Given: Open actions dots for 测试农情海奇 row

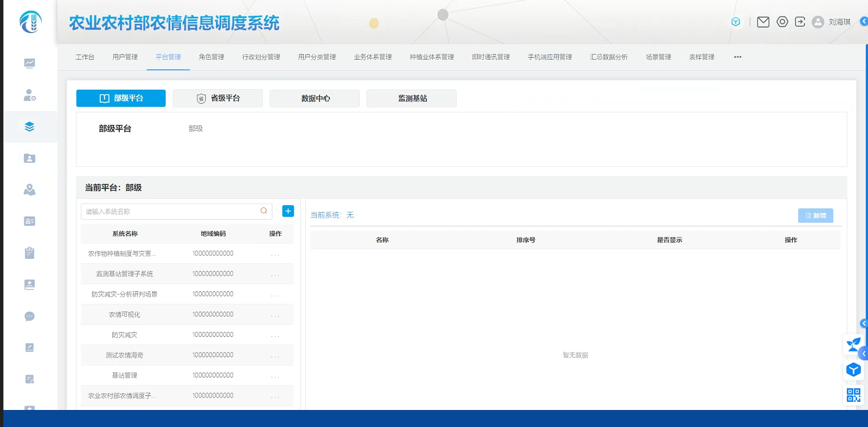Looking at the screenshot, I should tap(275, 356).
